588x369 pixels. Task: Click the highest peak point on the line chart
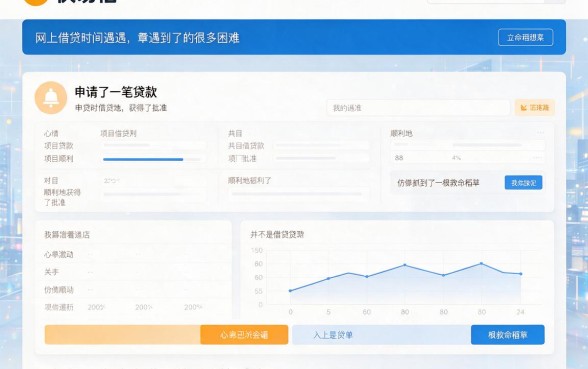(x=482, y=264)
